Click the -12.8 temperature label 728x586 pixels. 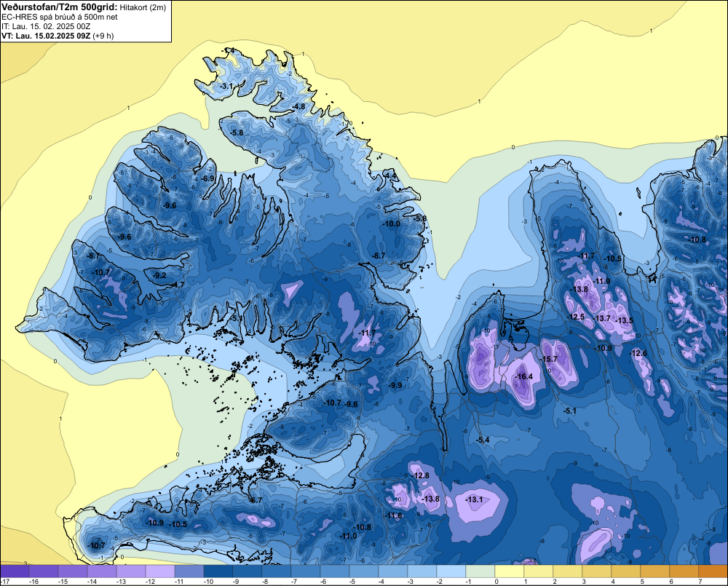[x=421, y=475]
